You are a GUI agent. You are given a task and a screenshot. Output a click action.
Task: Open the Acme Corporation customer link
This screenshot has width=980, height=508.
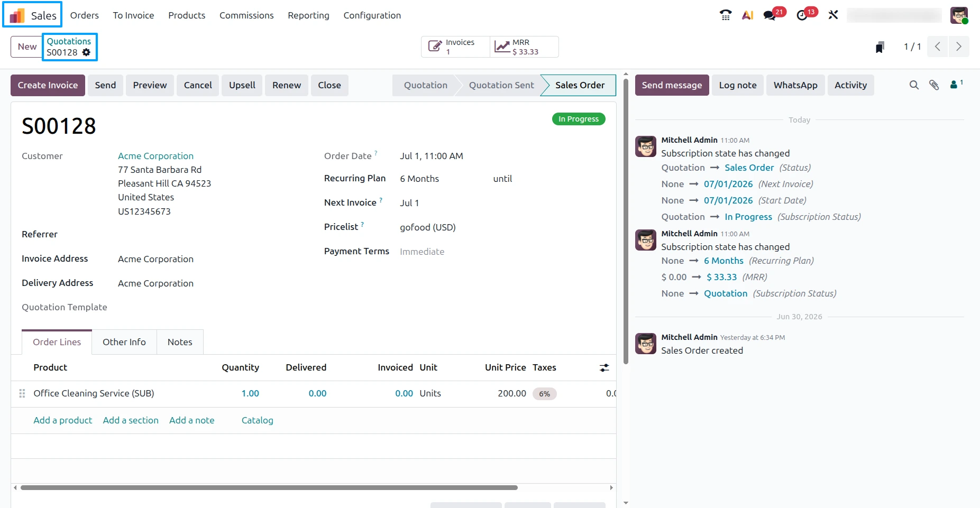[x=155, y=156]
